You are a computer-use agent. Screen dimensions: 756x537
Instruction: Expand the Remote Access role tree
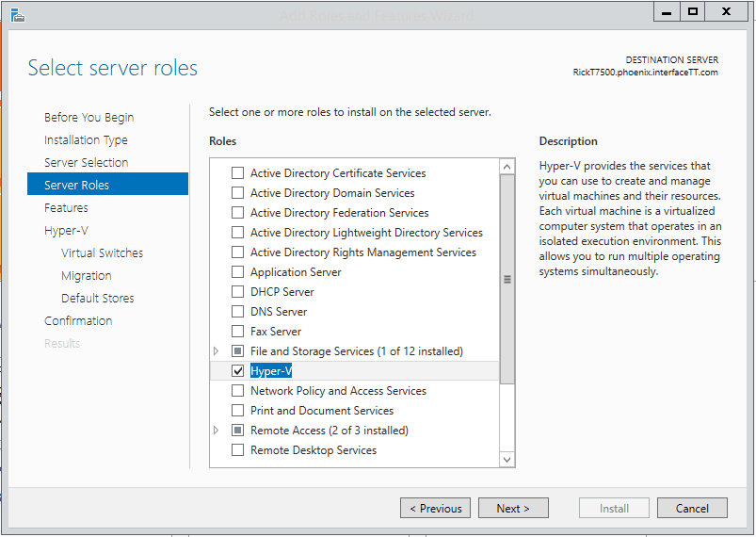pos(217,431)
